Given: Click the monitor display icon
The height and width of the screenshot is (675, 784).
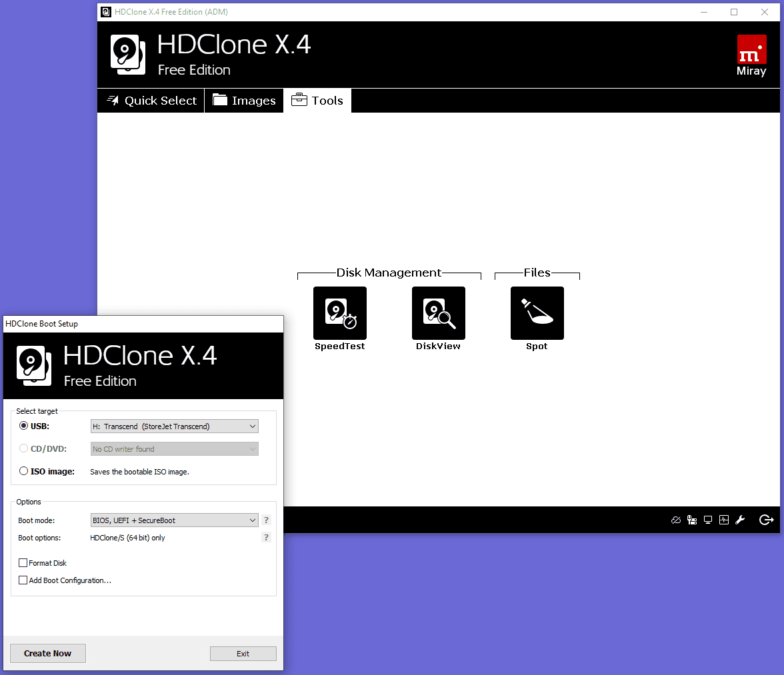Looking at the screenshot, I should (707, 520).
